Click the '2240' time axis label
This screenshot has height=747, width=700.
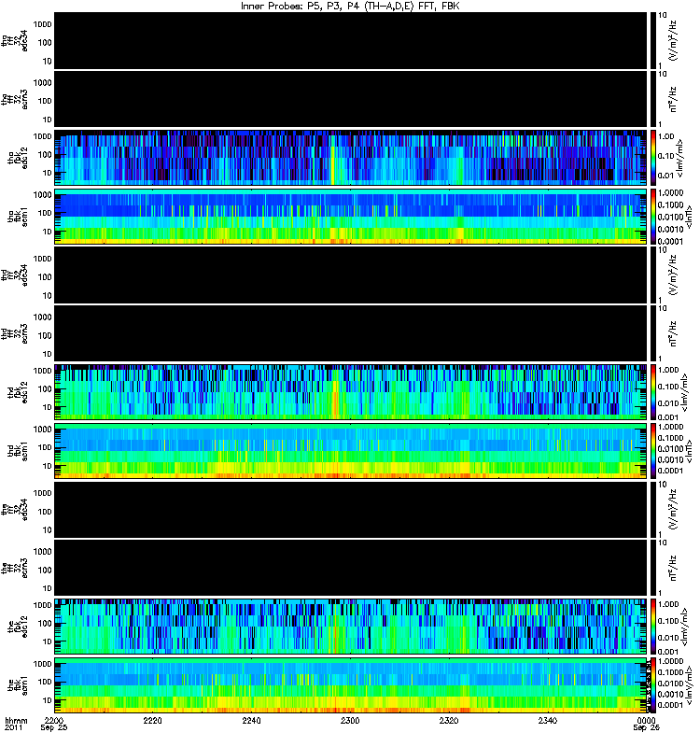click(251, 720)
